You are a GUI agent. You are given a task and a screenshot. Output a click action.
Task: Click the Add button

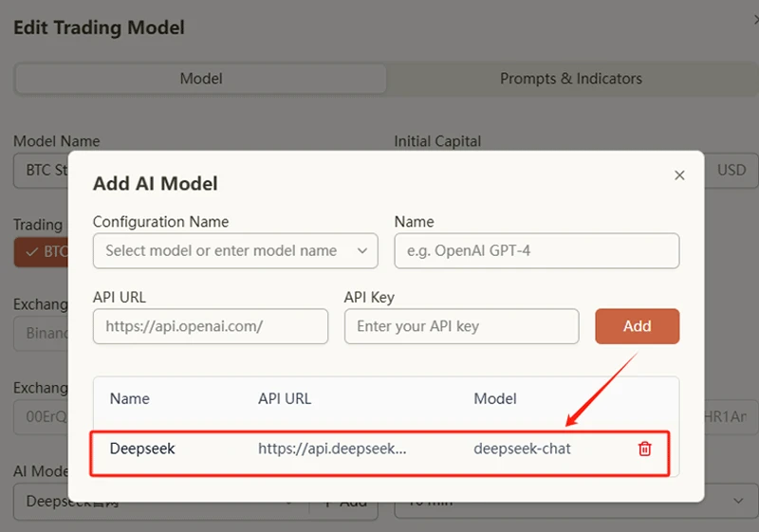point(637,326)
